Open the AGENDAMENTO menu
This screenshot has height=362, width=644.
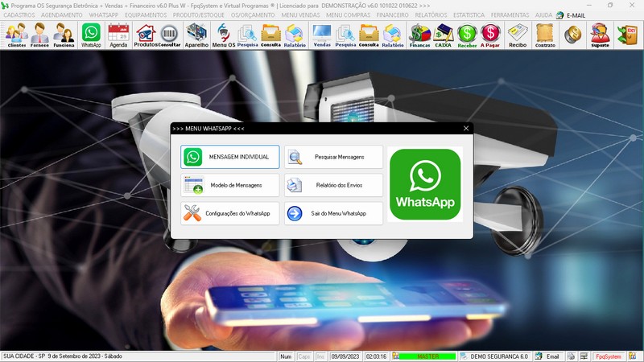pos(62,15)
